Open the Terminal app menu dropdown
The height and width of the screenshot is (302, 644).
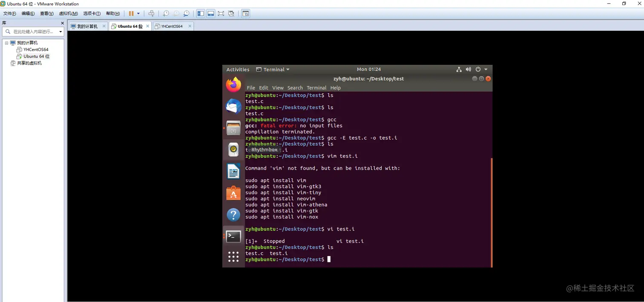[x=273, y=69]
